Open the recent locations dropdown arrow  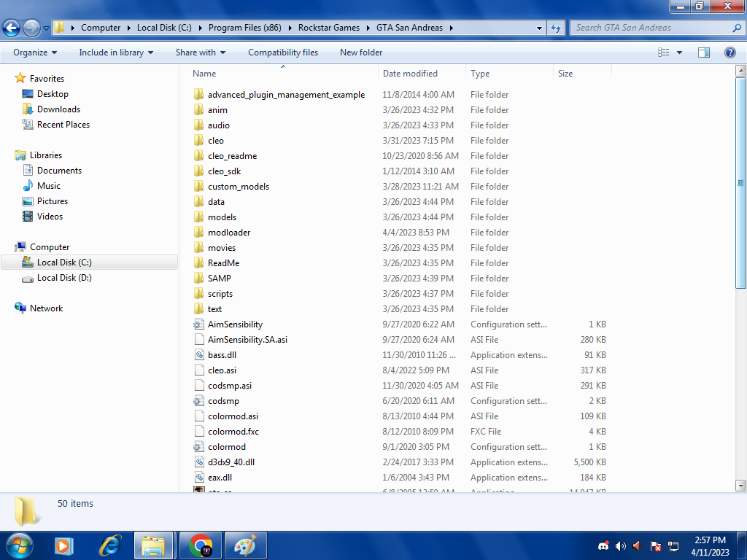46,28
